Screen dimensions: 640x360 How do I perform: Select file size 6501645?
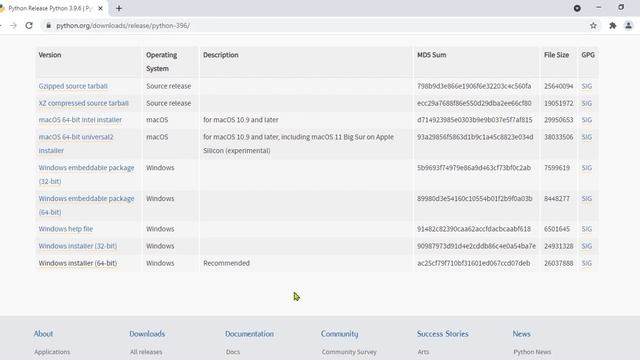point(557,229)
